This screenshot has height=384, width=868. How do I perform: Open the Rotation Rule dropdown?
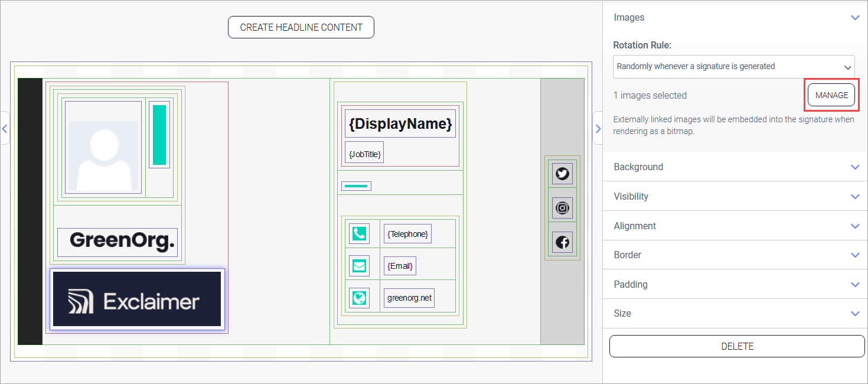click(733, 67)
